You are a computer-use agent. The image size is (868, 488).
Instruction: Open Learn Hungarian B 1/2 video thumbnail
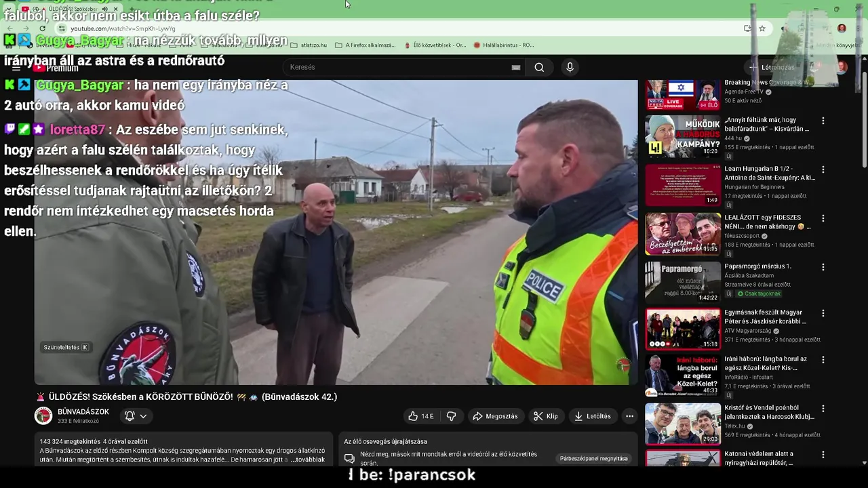point(683,185)
